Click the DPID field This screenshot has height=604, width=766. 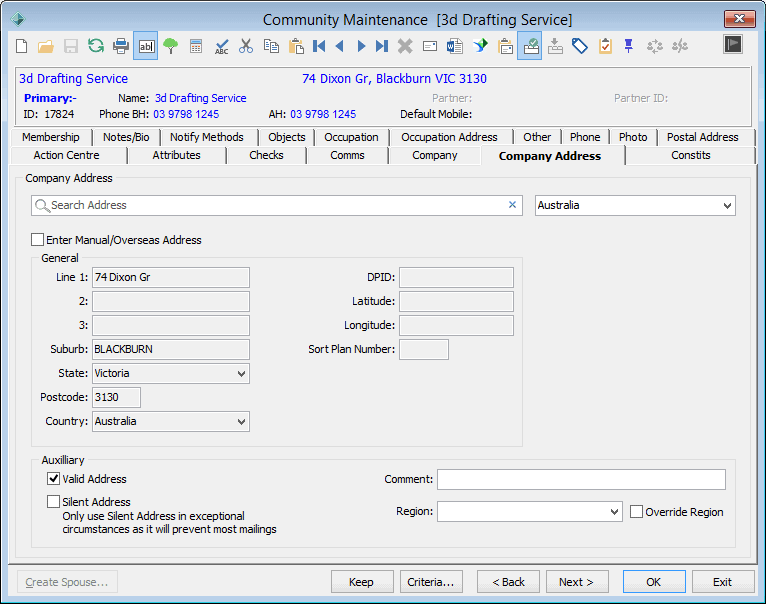(456, 278)
